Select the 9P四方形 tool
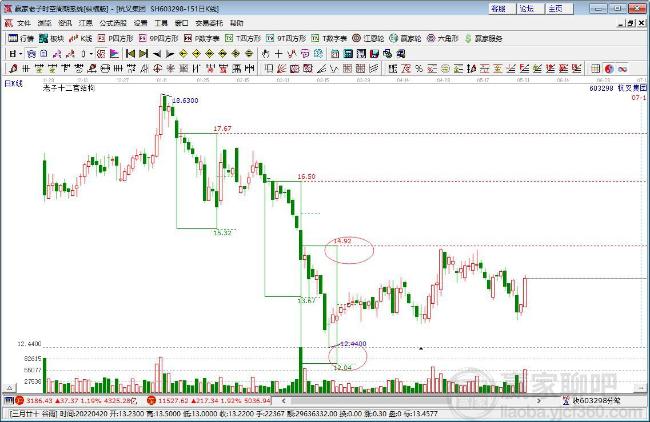Image resolution: width=650 pixels, height=422 pixels. [x=158, y=39]
